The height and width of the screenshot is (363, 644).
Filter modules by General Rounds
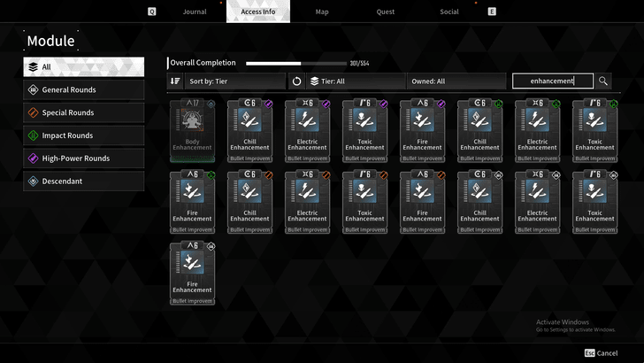(84, 89)
